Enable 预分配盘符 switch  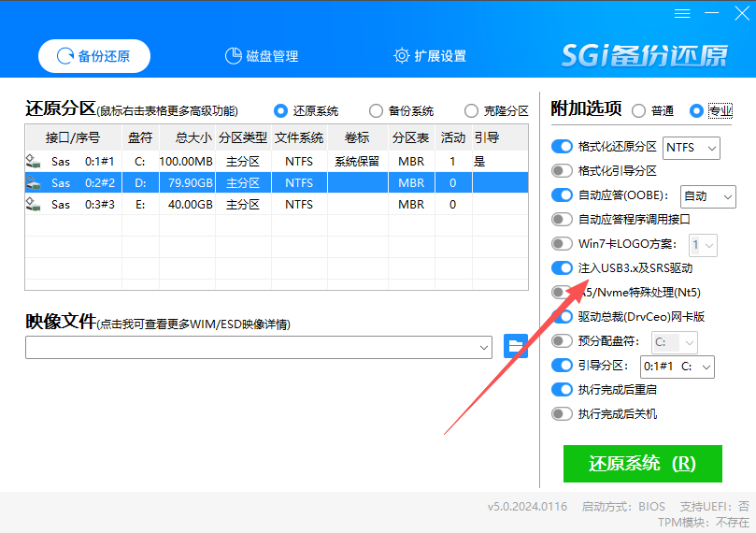562,341
